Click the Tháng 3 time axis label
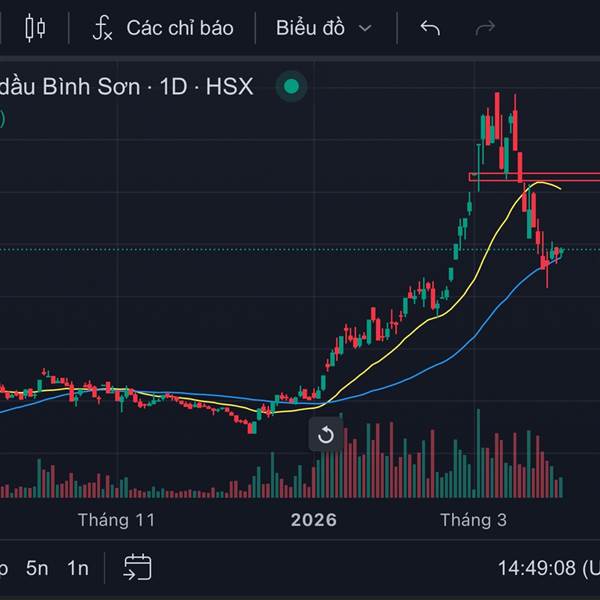The width and height of the screenshot is (600, 600). (x=466, y=520)
